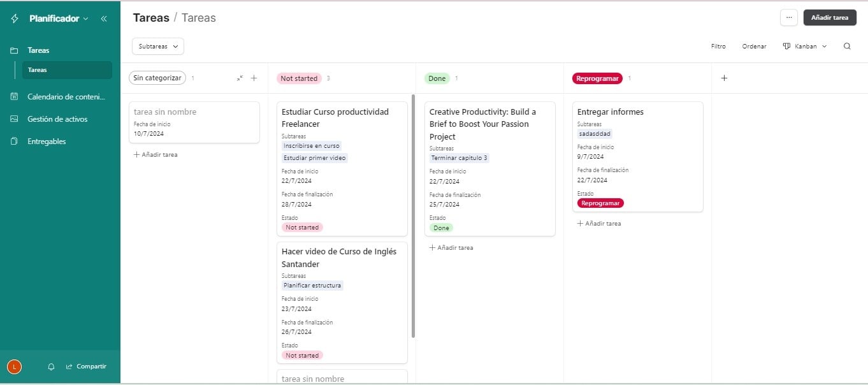Viewport: 868px width, 385px height.
Task: Click the Gestión de activos image icon
Action: point(14,119)
